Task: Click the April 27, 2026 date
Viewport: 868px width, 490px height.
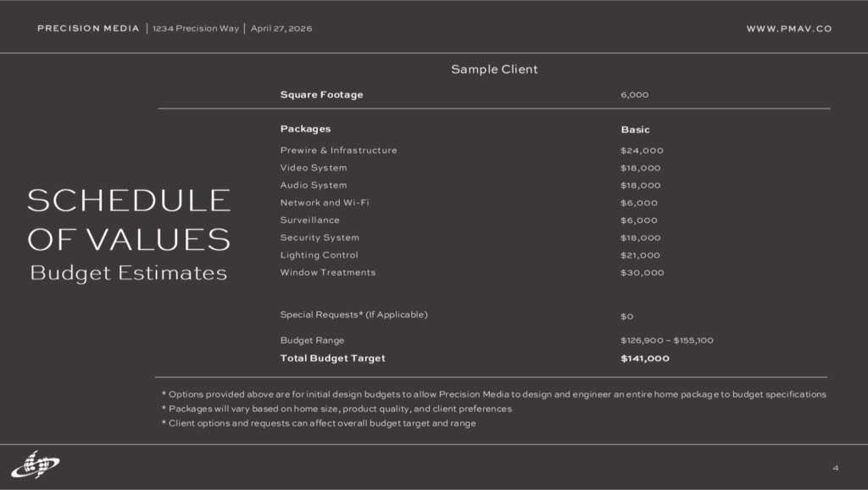Action: click(281, 29)
